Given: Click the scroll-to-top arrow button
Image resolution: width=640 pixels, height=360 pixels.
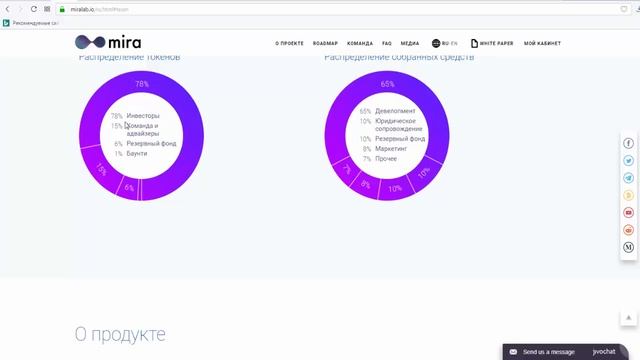Looking at the screenshot, I should (x=629, y=318).
